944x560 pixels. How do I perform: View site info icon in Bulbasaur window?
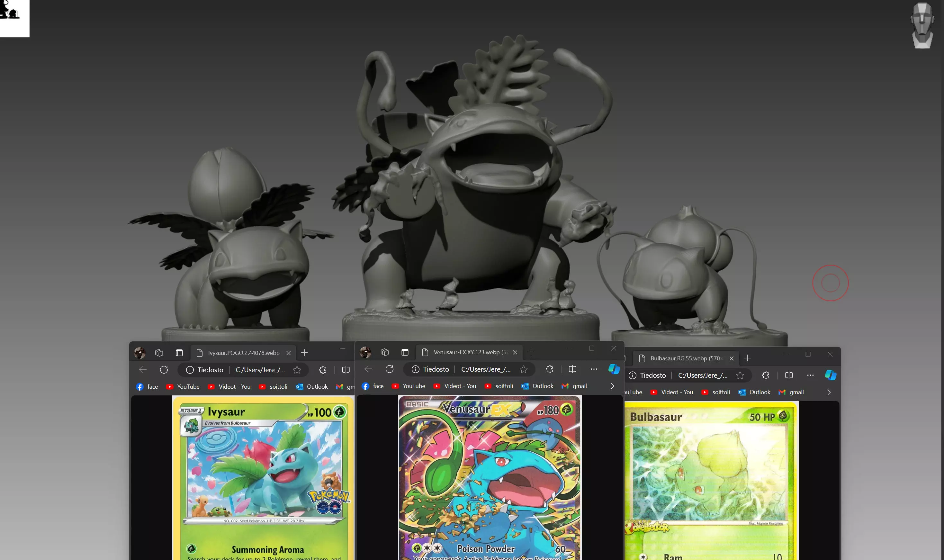[x=633, y=375]
